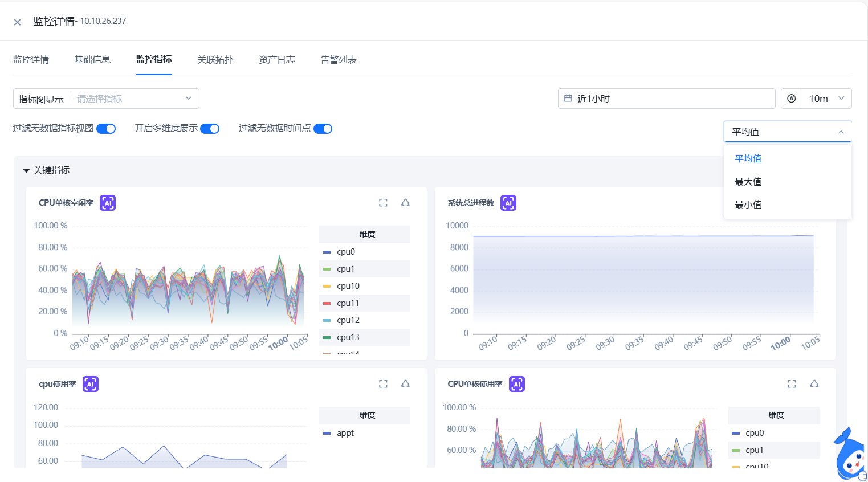This screenshot has width=868, height=482.
Task: Open the 告警列表 tab
Action: 339,60
